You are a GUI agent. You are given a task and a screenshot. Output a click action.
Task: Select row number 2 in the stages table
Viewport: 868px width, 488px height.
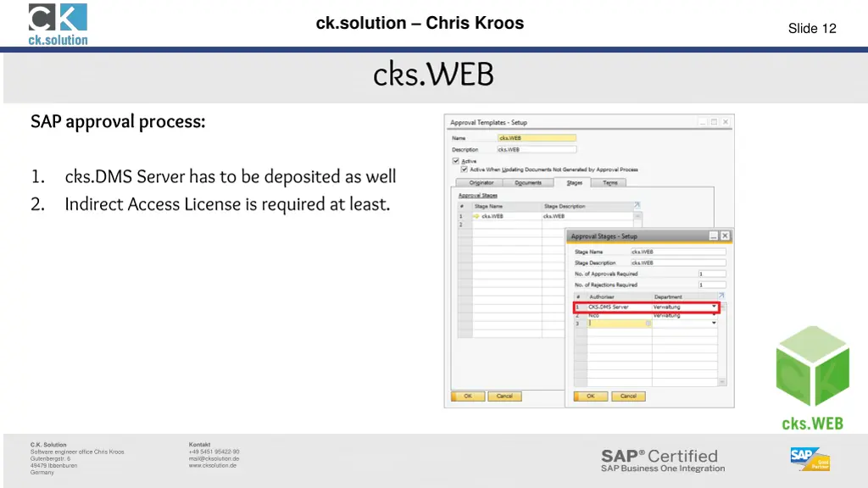tap(465, 225)
